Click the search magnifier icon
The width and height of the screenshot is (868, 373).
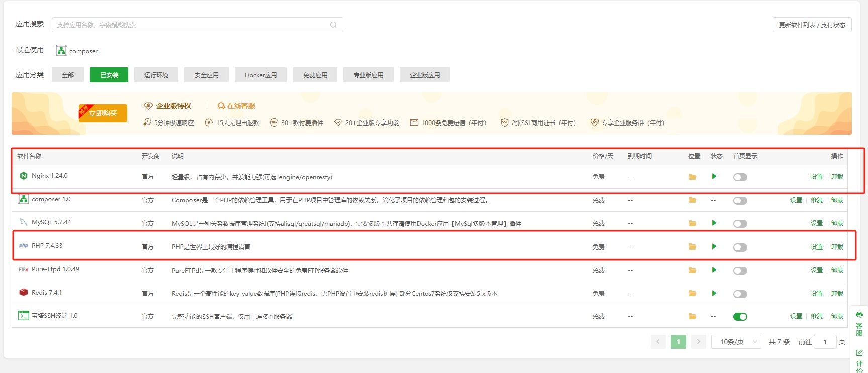333,25
